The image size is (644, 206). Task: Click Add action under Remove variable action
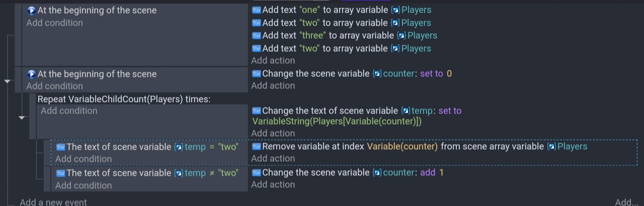(x=273, y=159)
